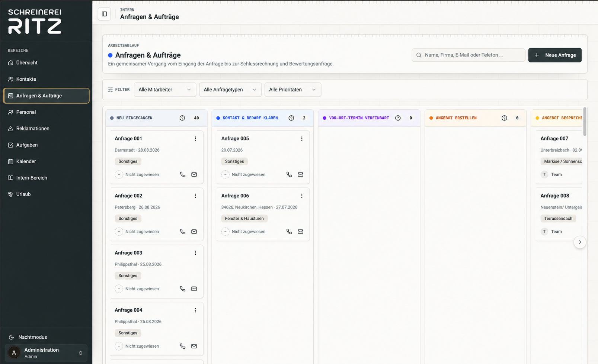Click help icon in Kontakt & Bedarf klären column
This screenshot has height=364, width=598.
291,118
